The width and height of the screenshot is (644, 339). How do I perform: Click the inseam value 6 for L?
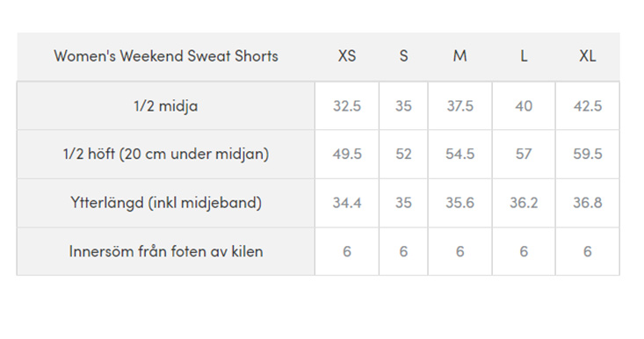tap(524, 251)
